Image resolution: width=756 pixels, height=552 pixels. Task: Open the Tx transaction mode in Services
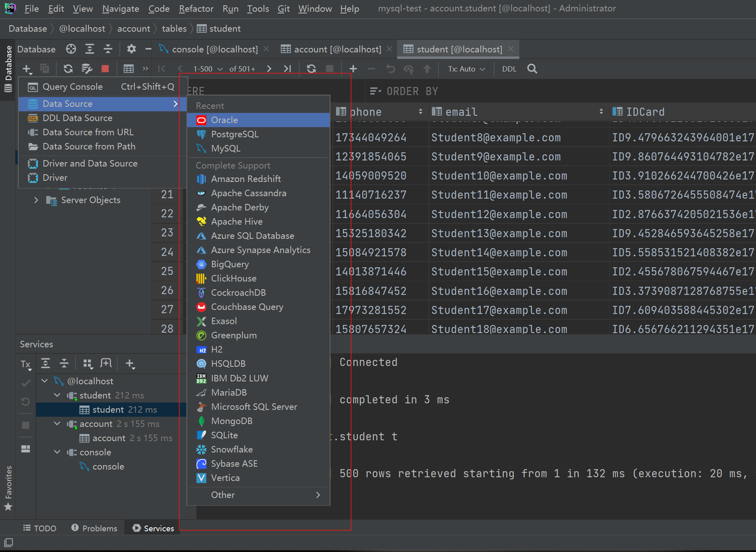click(25, 364)
